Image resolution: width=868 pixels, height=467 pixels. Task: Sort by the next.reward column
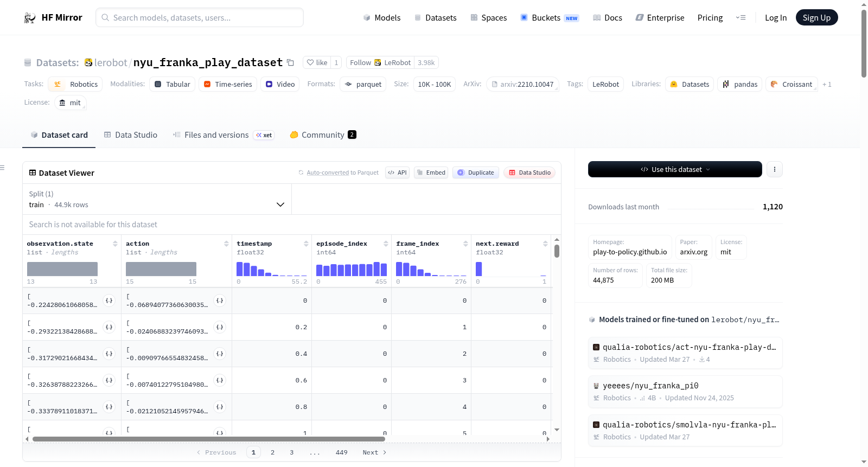click(x=545, y=244)
